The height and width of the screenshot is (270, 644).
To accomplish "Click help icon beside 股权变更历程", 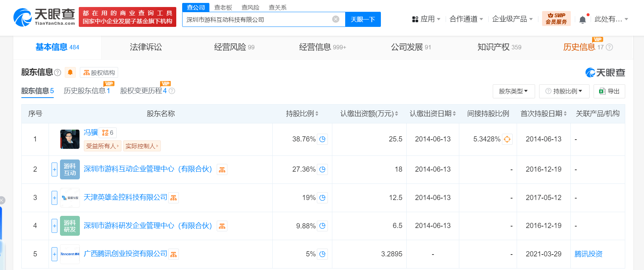I will [x=172, y=91].
